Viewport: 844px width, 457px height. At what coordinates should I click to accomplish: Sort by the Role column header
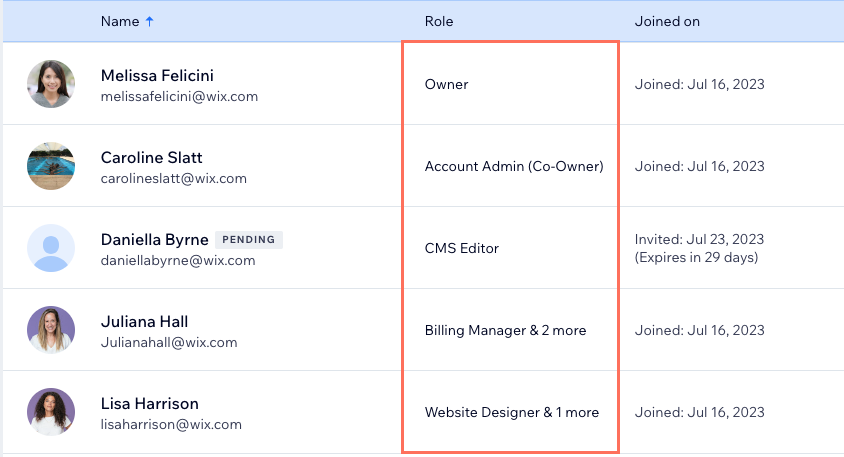coord(439,22)
